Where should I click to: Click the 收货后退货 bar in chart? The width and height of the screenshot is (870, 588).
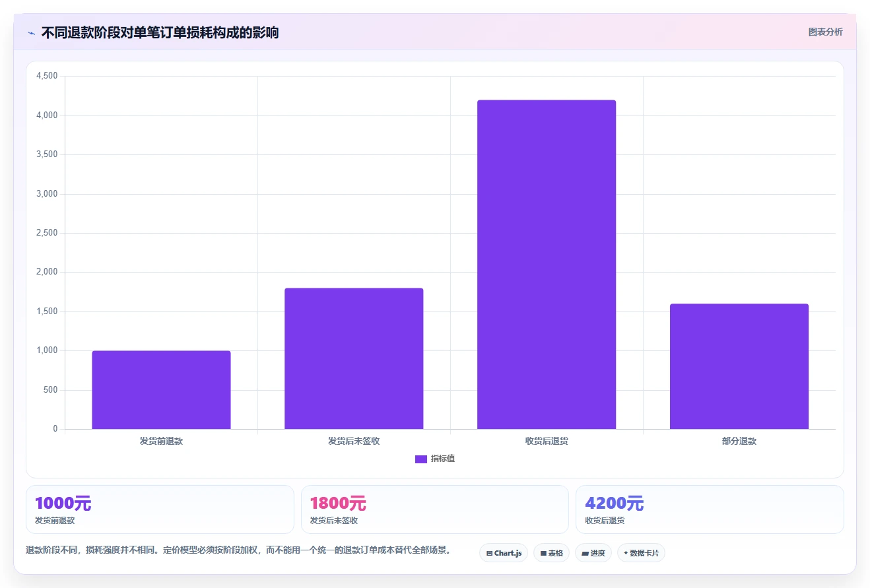click(x=547, y=265)
